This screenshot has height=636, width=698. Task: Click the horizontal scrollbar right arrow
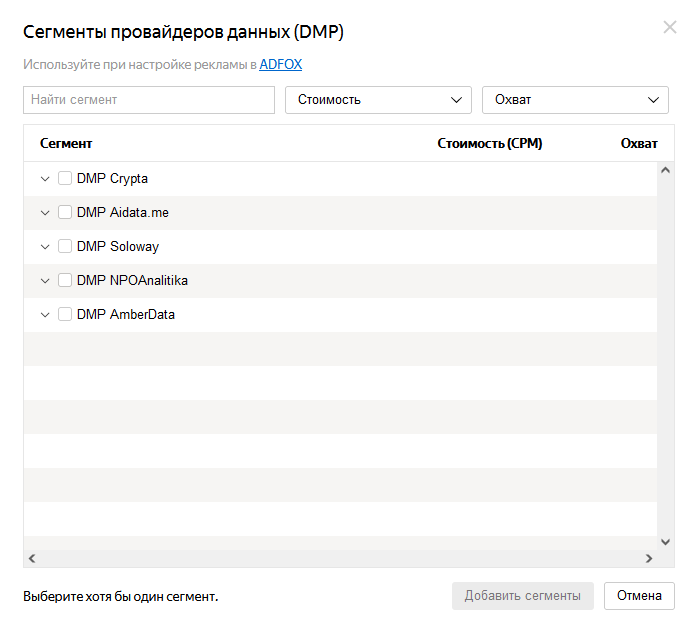(649, 558)
